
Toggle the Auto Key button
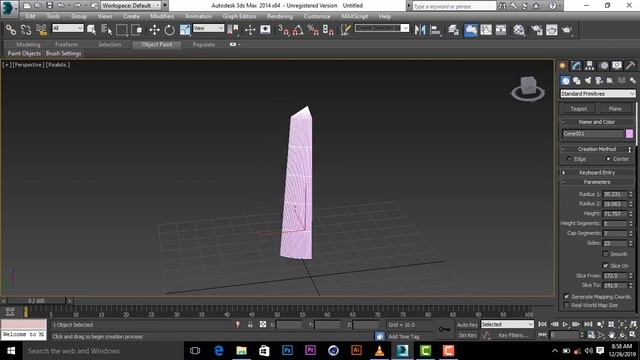pos(467,324)
